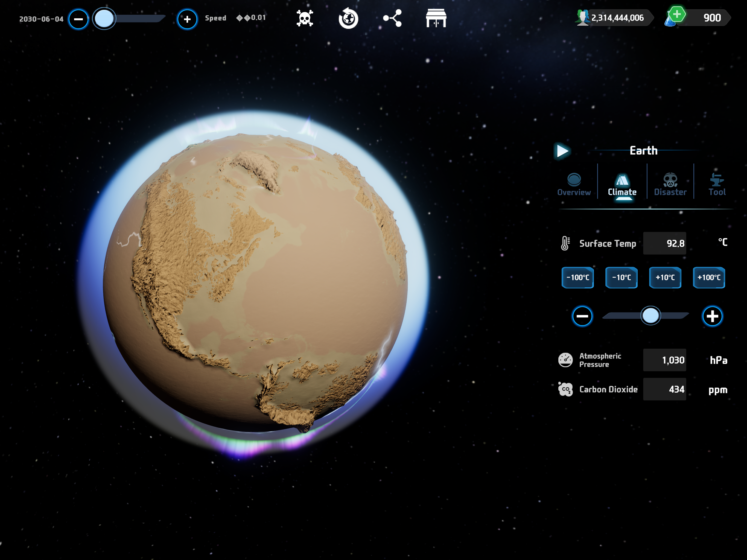The height and width of the screenshot is (560, 747).
Task: Click the Atmospheric Pressure value field
Action: 664,360
